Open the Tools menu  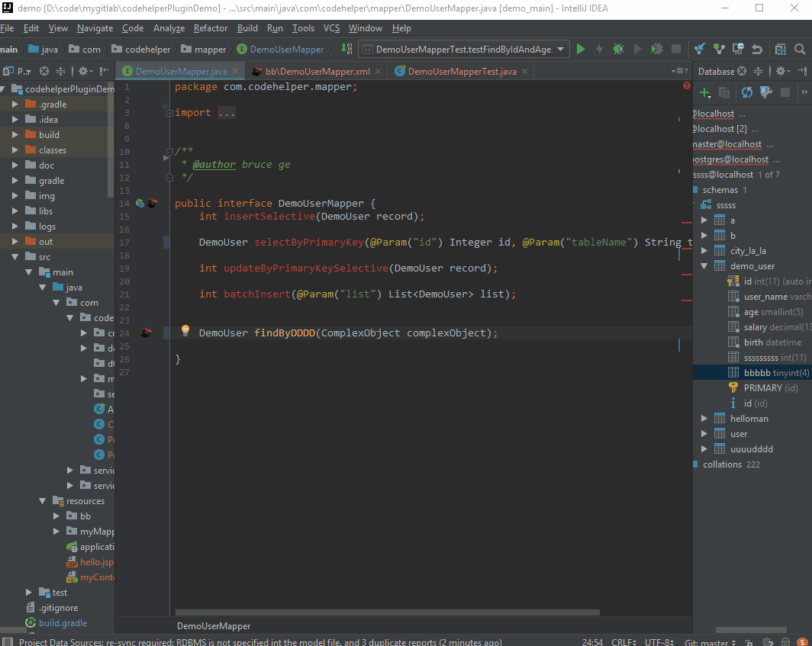click(x=303, y=28)
